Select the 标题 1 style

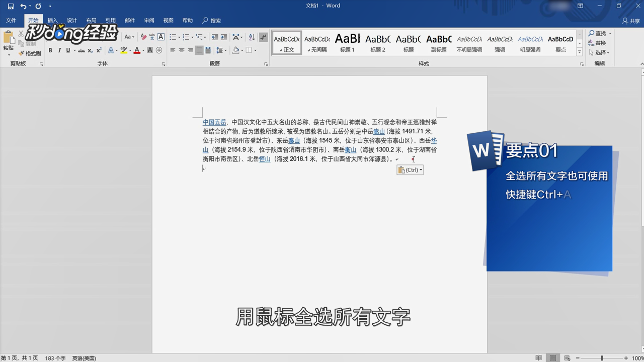347,43
